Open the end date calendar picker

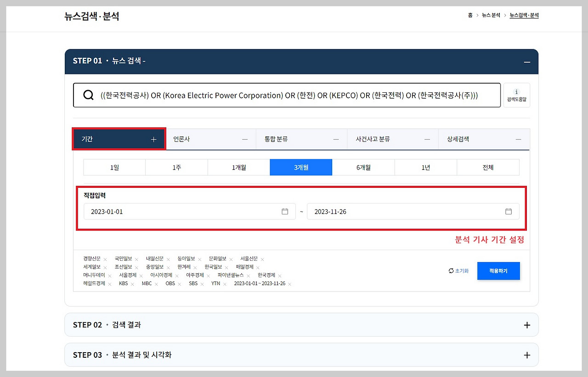click(509, 212)
